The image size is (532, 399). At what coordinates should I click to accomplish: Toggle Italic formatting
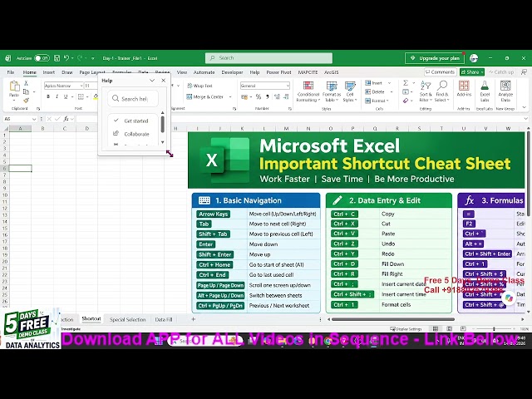(x=57, y=96)
